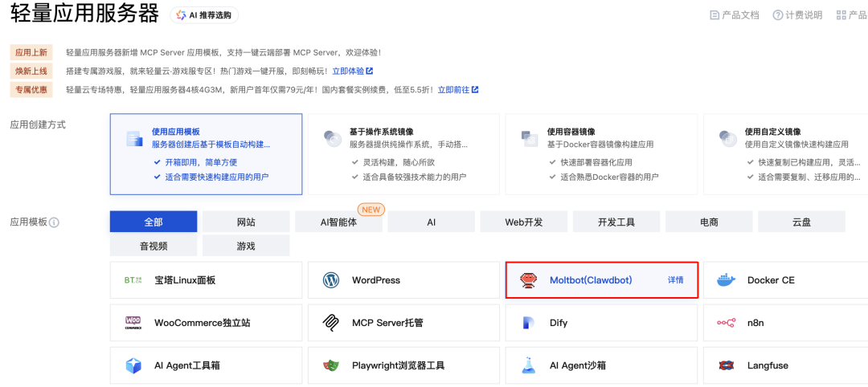
Task: Click the AI Agent沙箱 flask icon
Action: pyautogui.click(x=529, y=365)
